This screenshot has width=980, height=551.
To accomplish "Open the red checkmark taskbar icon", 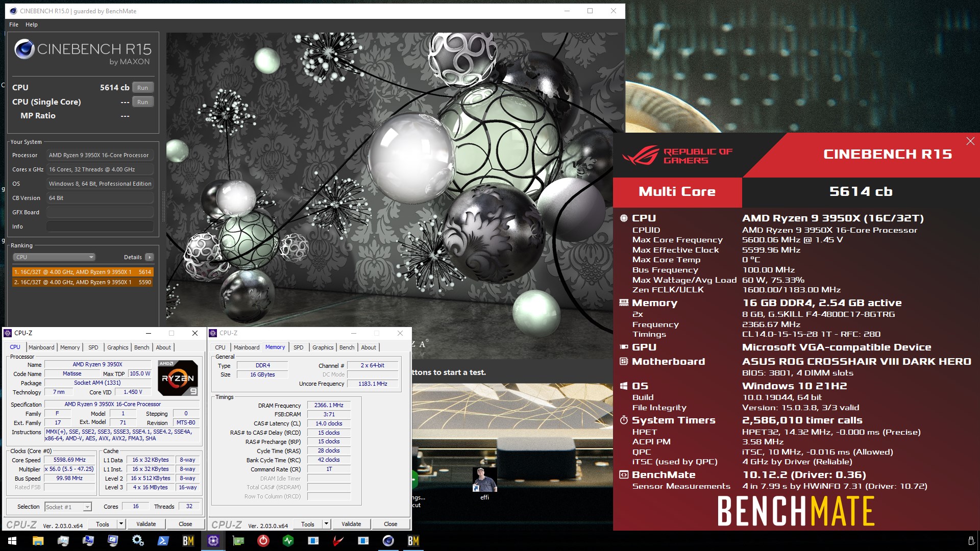I will pos(338,541).
